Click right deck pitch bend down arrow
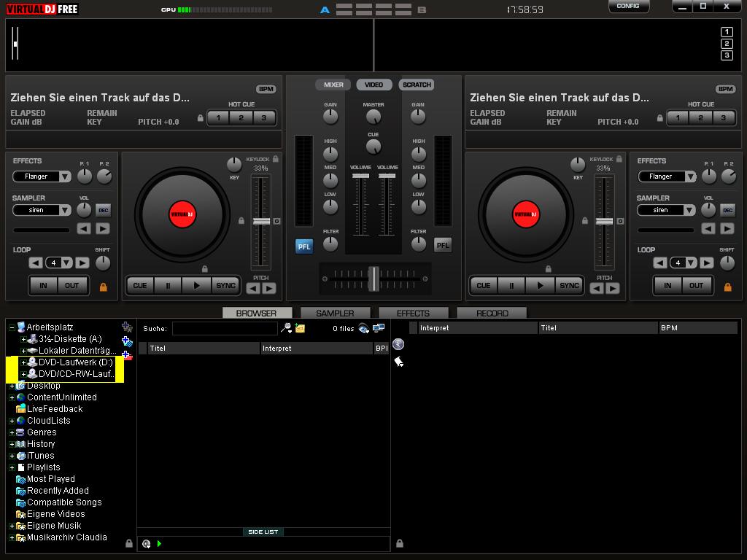This screenshot has height=560, width=747. tap(597, 288)
